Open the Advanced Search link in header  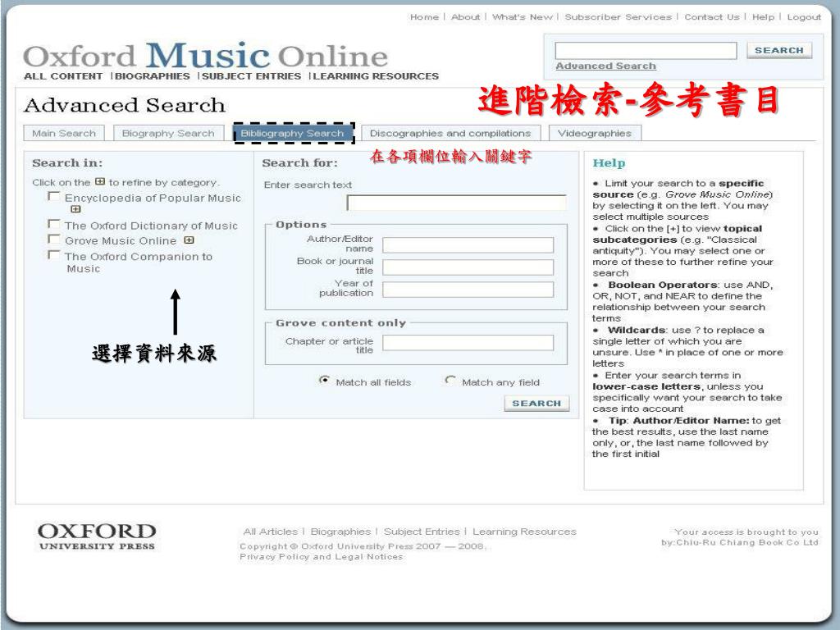pyautogui.click(x=606, y=66)
